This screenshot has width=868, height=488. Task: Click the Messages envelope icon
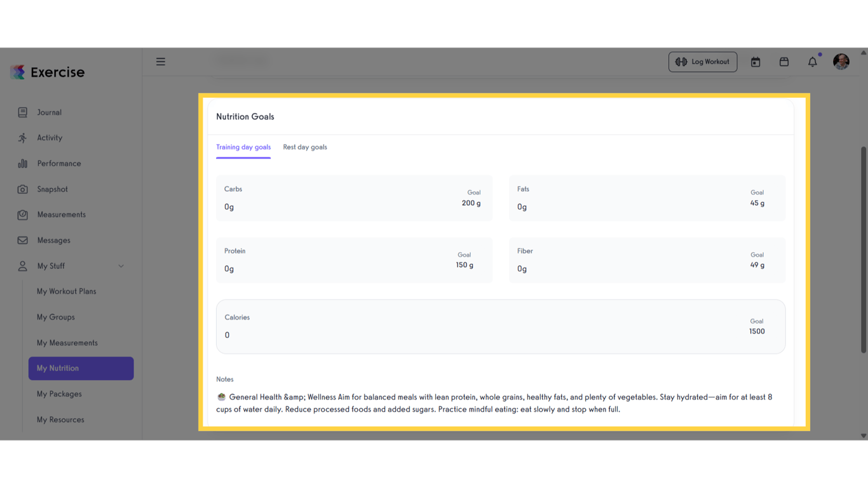23,240
